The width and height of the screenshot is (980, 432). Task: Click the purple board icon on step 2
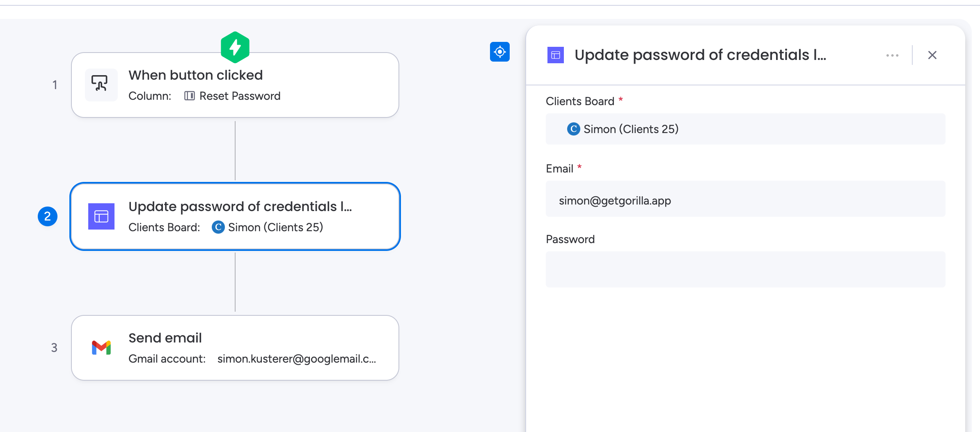[102, 216]
